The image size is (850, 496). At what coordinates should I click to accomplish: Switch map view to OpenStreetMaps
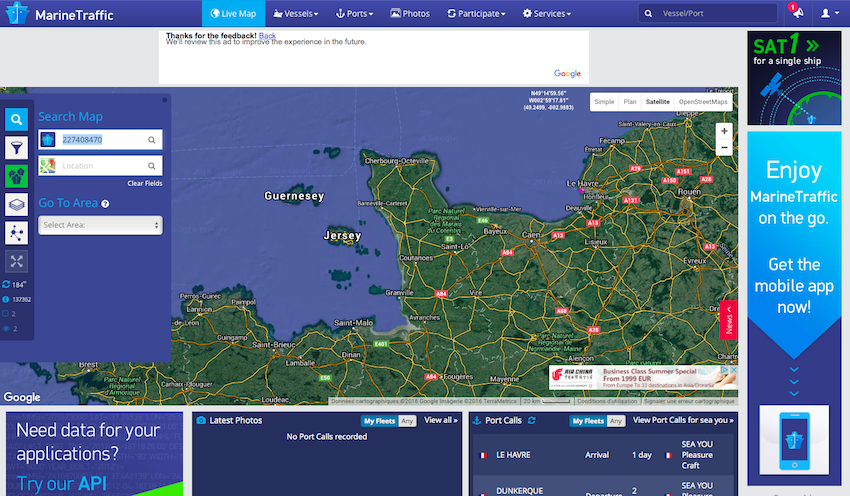point(703,101)
